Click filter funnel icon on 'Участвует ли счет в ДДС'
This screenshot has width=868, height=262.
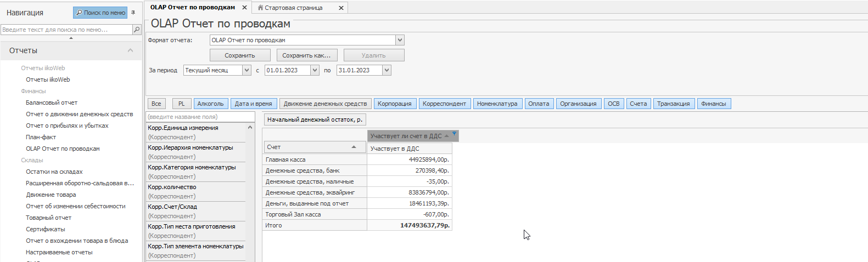(x=454, y=134)
